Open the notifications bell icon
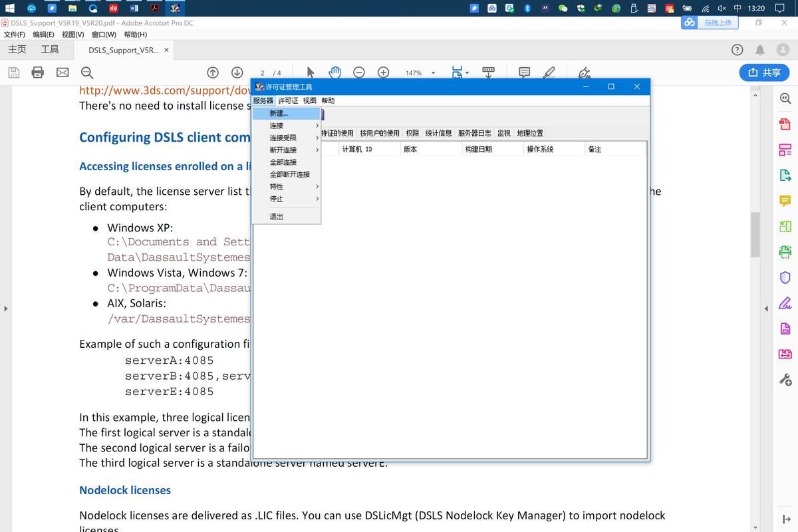 (x=760, y=50)
